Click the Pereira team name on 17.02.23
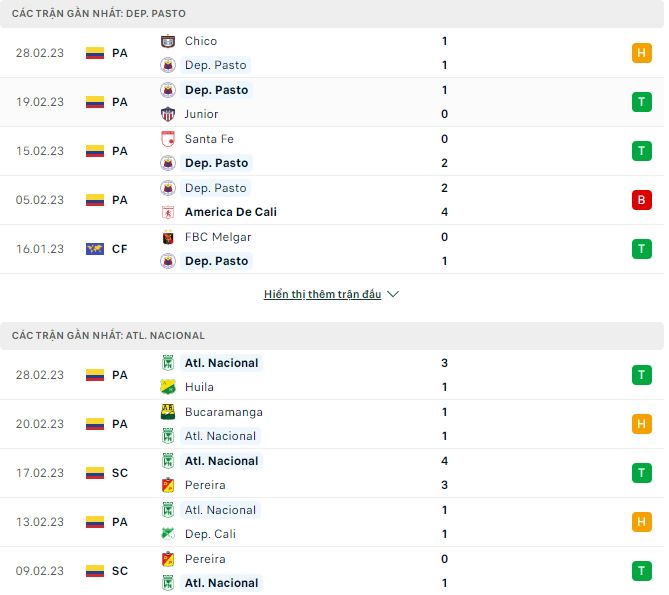Screen dimensions: 669x595 pyautogui.click(x=205, y=485)
